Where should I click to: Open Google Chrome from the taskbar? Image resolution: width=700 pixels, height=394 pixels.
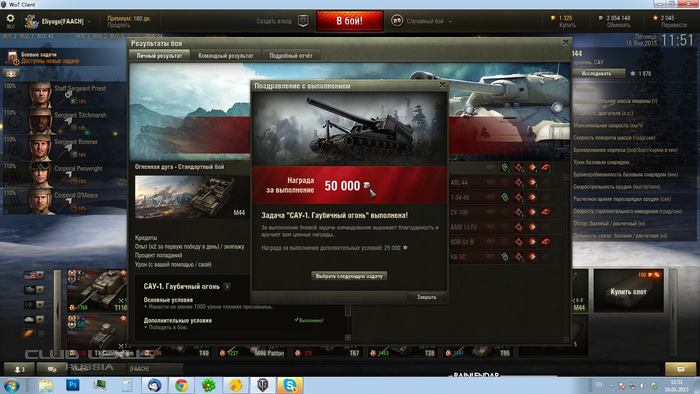pyautogui.click(x=181, y=385)
